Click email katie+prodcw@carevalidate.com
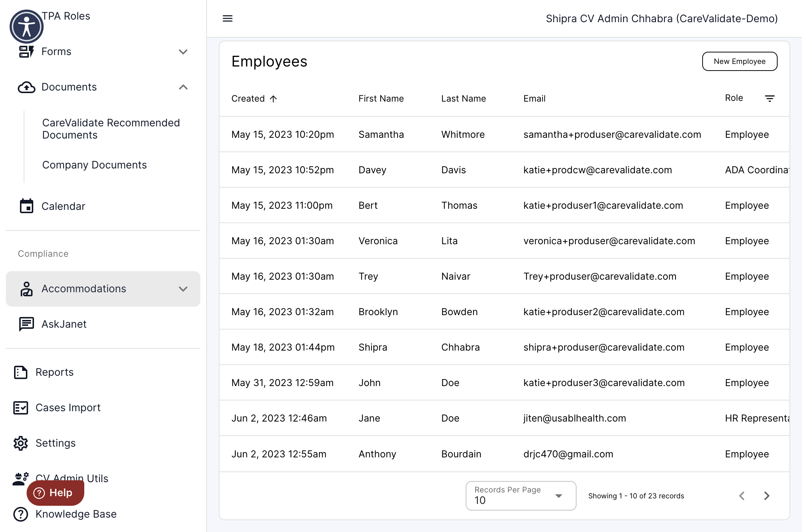The width and height of the screenshot is (802, 532). pos(598,170)
